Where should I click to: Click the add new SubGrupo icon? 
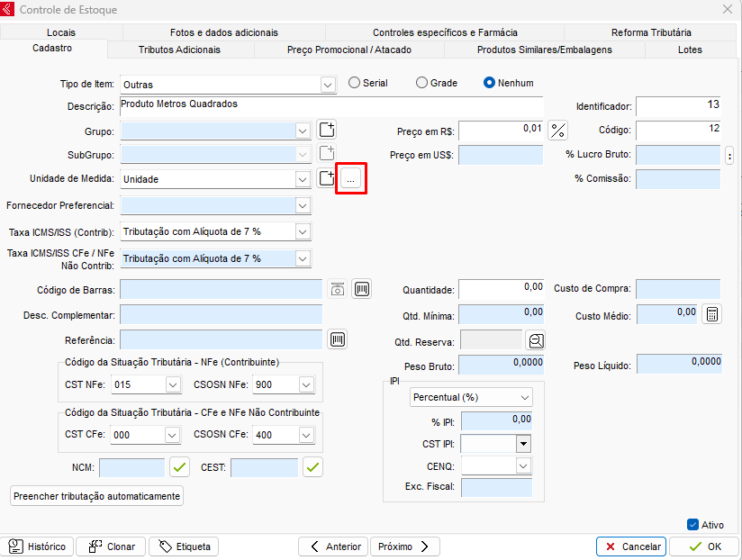pyautogui.click(x=327, y=153)
